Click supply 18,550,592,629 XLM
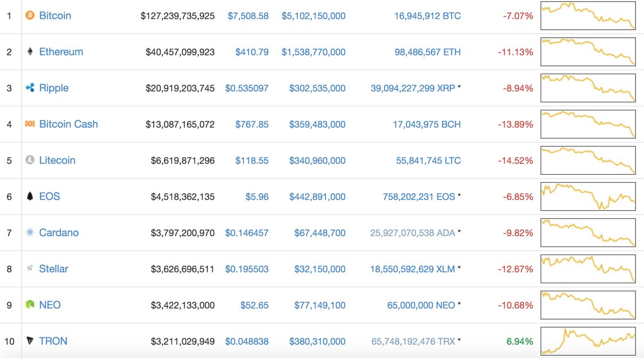The height and width of the screenshot is (358, 644). coord(412,270)
